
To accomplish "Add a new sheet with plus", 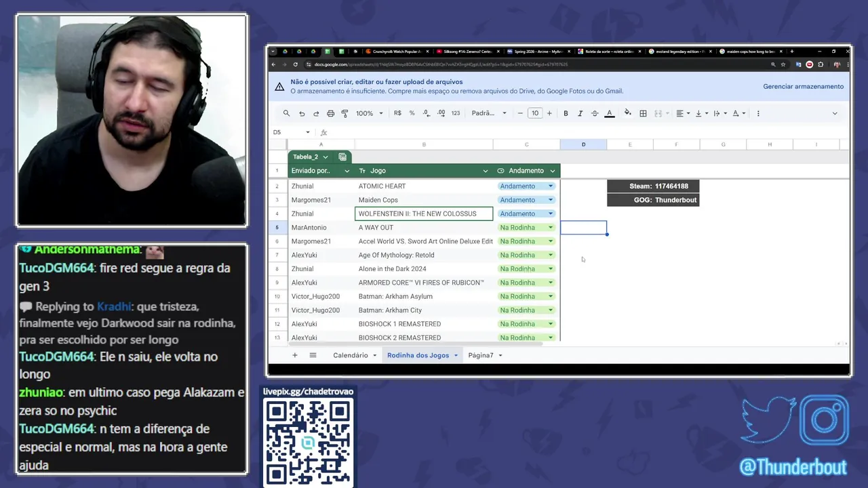I will click(x=294, y=355).
